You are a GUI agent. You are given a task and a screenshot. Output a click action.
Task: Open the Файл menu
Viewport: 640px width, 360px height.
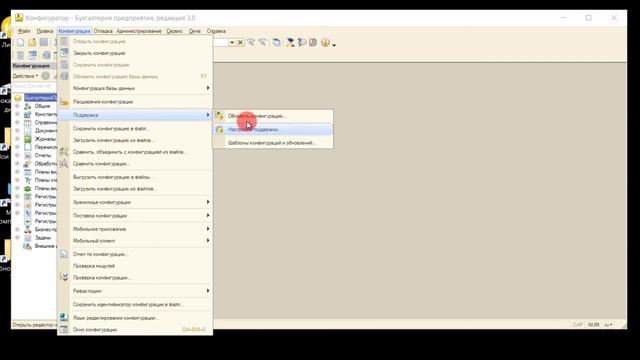pyautogui.click(x=24, y=31)
